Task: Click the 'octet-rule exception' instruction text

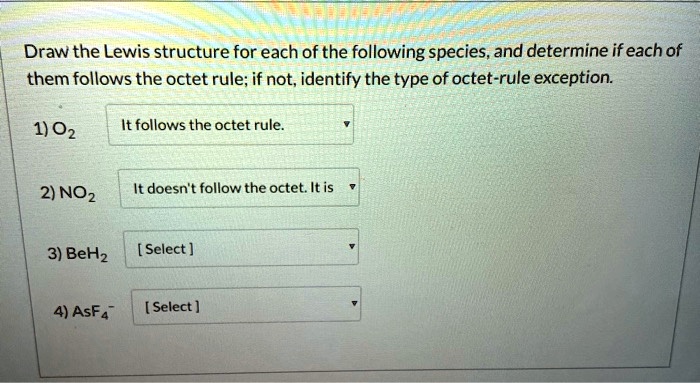Action: [x=533, y=79]
